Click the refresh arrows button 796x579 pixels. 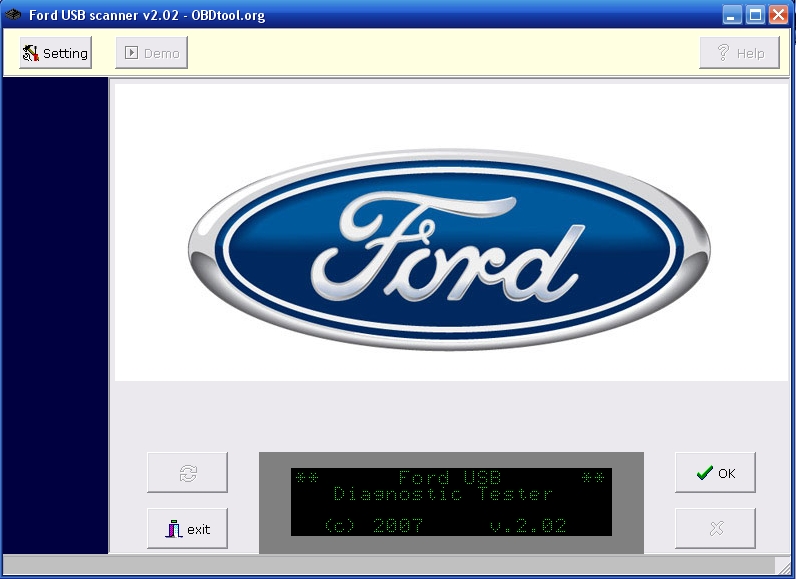tap(187, 472)
